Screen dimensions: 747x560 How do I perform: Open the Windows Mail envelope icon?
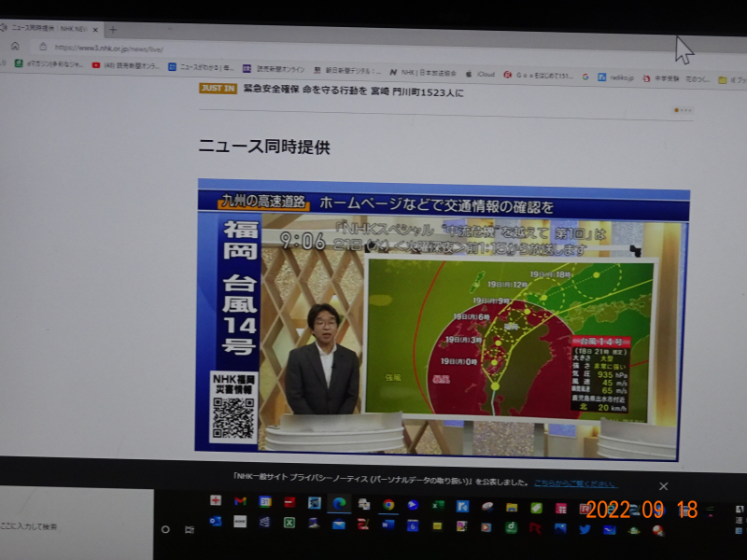click(x=339, y=525)
